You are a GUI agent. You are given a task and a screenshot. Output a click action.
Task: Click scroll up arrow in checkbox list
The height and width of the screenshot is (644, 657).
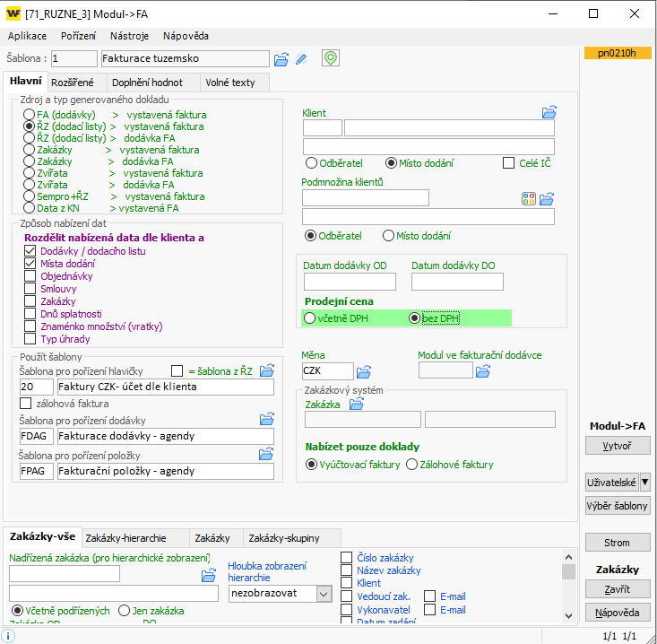568,557
